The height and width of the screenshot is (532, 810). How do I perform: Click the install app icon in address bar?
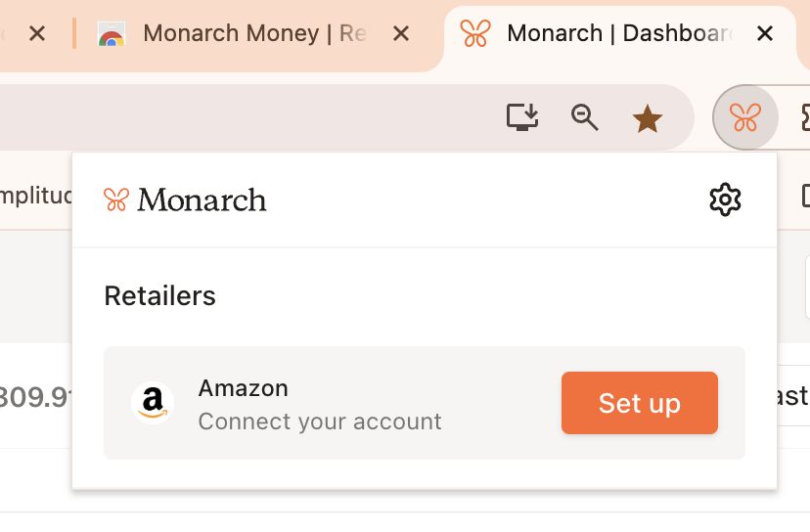pos(522,117)
